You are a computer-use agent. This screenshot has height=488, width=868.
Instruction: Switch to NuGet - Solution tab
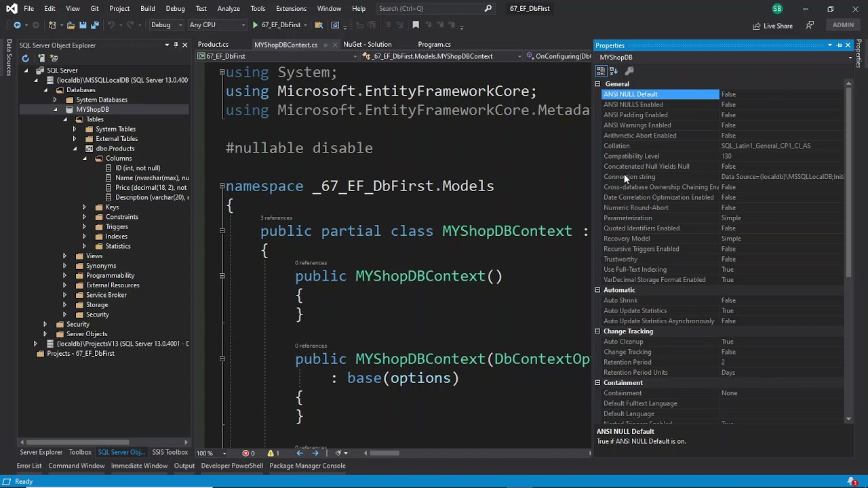[367, 45]
